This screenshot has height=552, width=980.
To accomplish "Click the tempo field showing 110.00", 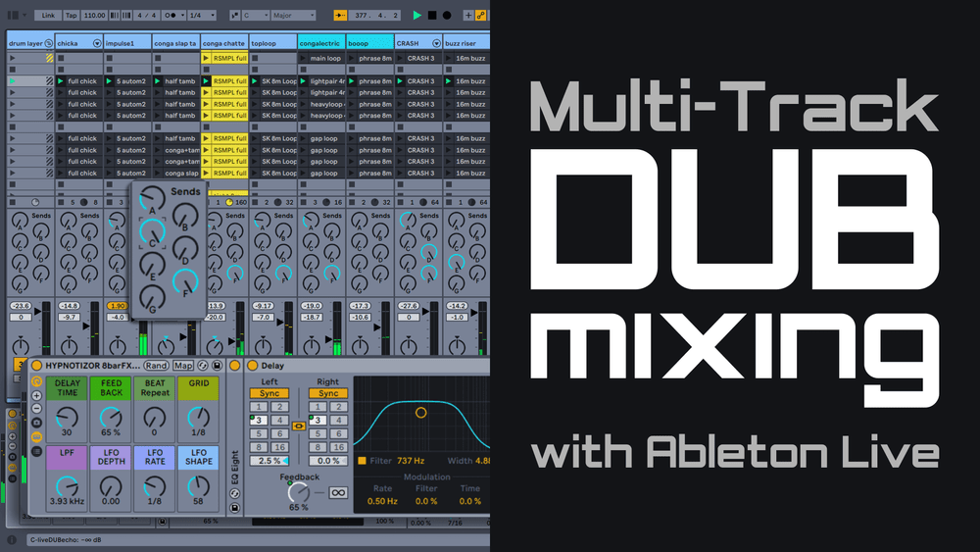I will pyautogui.click(x=94, y=15).
